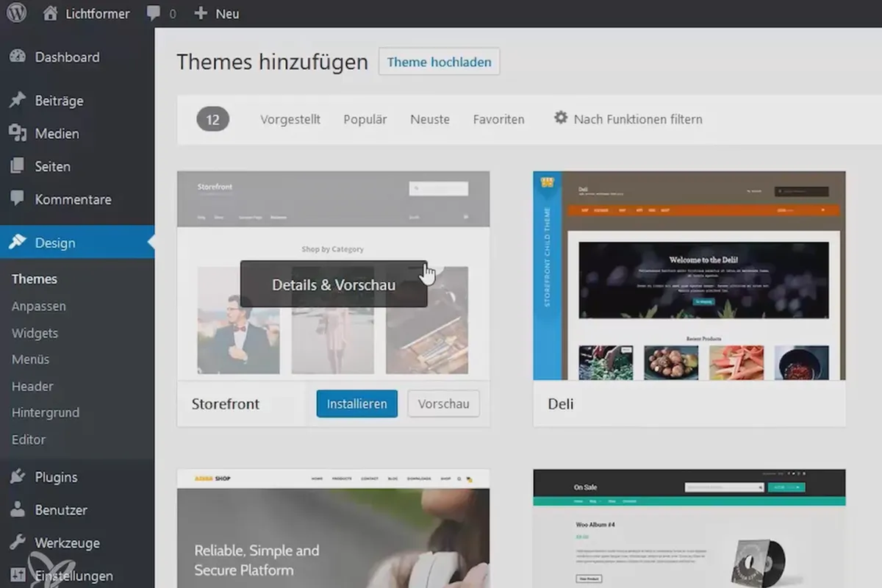Open the Plugins menu label
Viewport: 882px width, 588px height.
coord(56,478)
